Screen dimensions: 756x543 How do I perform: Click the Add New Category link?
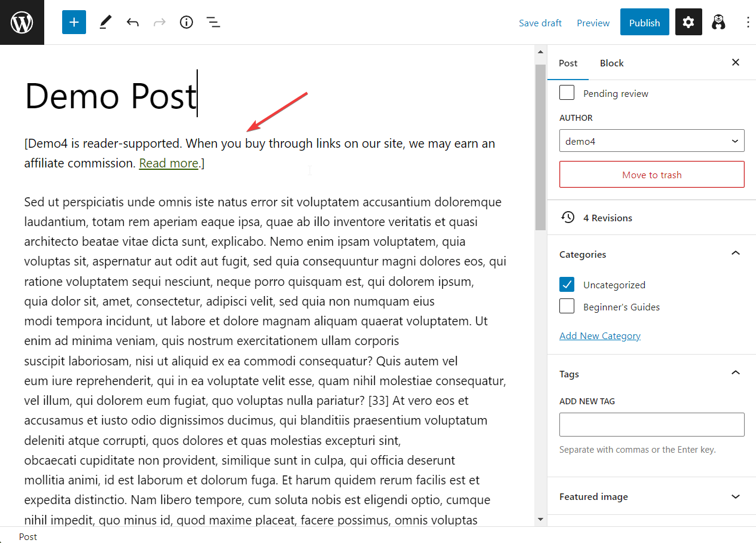(599, 336)
